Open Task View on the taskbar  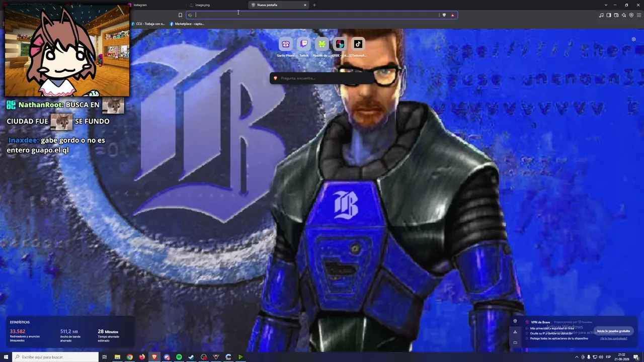[x=105, y=357]
